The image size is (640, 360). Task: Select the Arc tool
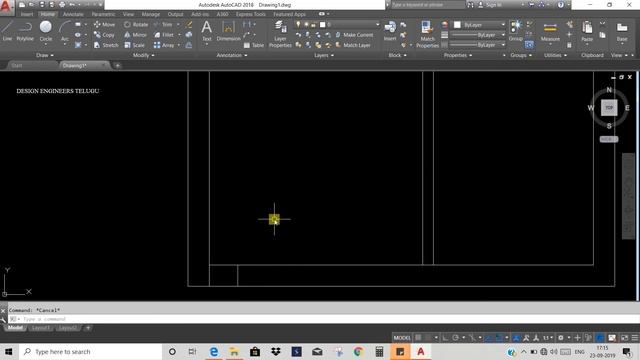64,31
